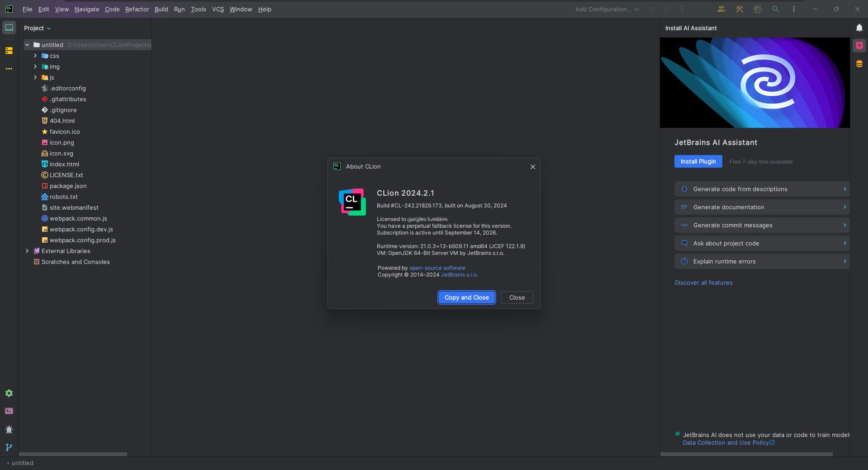868x470 pixels.
Task: Open the Tools menu
Action: [x=198, y=9]
